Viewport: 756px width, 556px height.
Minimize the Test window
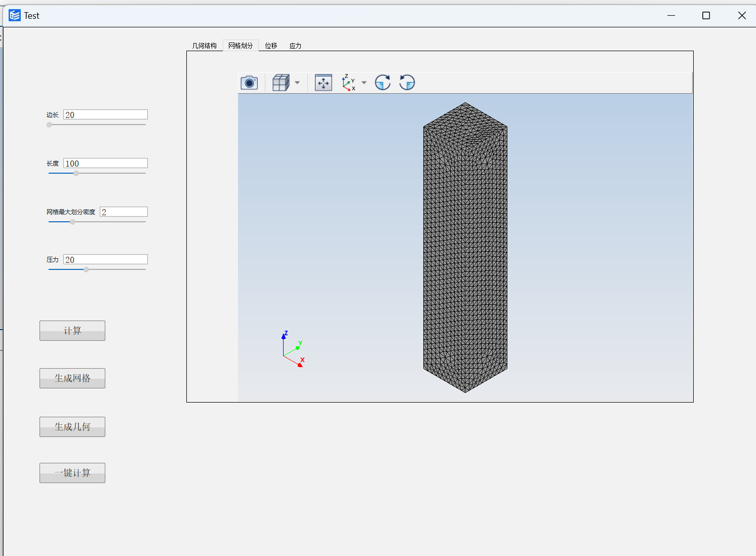(x=671, y=16)
